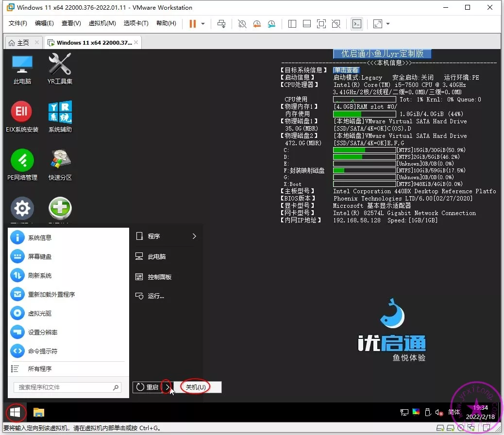Image resolution: width=504 pixels, height=435 pixels.
Task: Click the VMware enter full screen icon
Action: (x=321, y=23)
